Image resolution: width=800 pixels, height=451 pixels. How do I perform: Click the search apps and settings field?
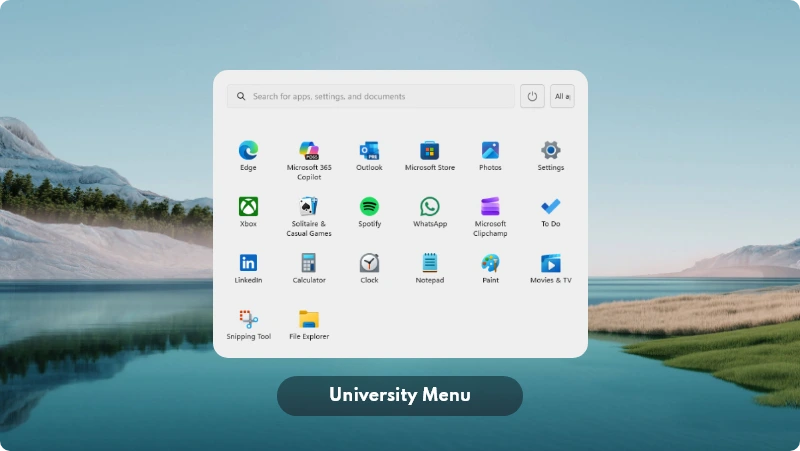370,97
